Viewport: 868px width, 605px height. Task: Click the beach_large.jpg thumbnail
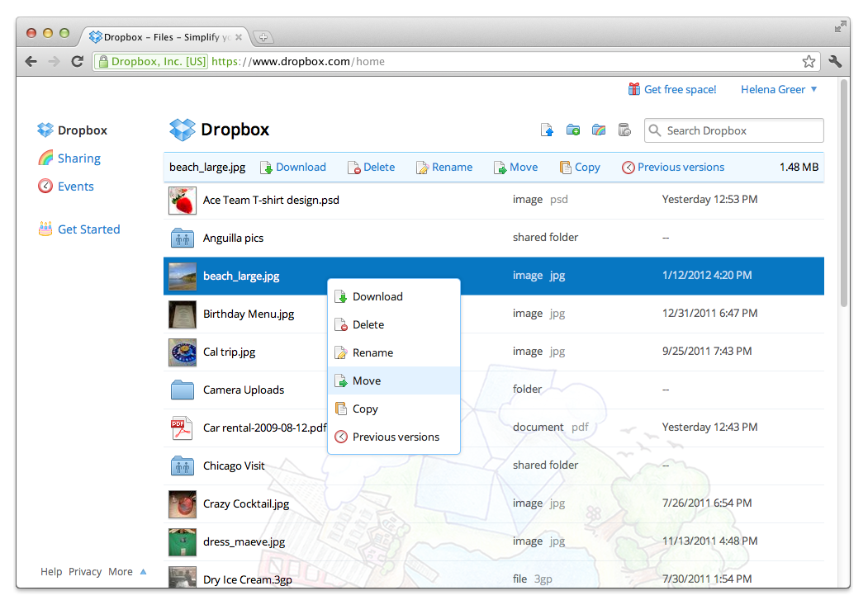coord(183,275)
